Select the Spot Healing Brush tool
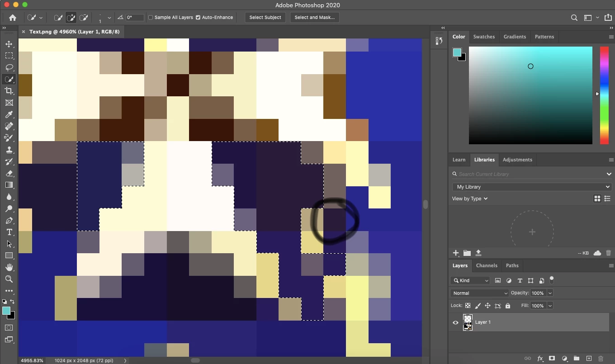This screenshot has width=615, height=364. [x=9, y=126]
